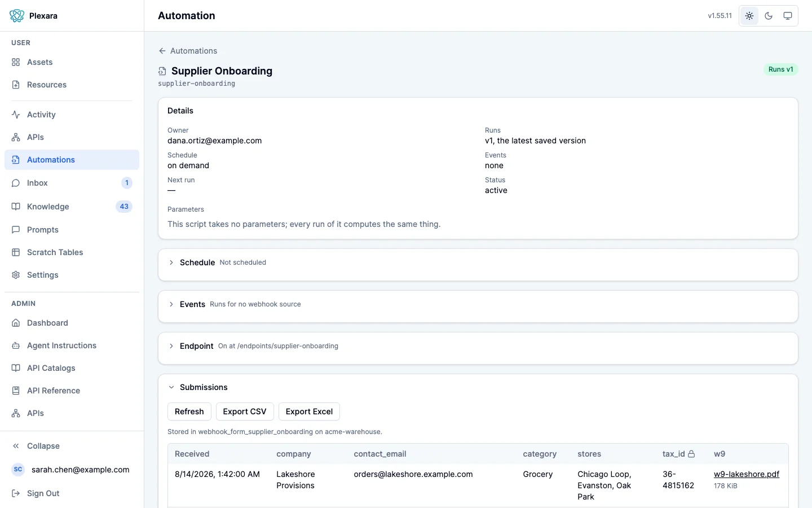The image size is (812, 508).
Task: Click the Runs v1 badge
Action: pyautogui.click(x=781, y=69)
